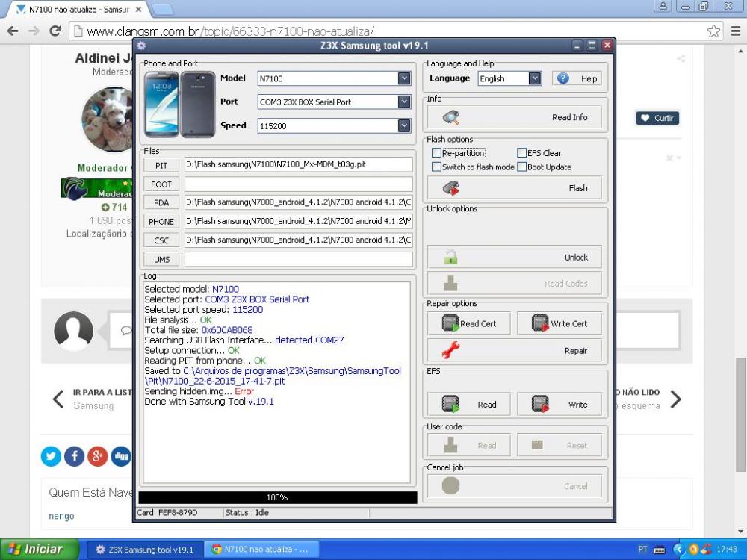The height and width of the screenshot is (560, 747).
Task: Click the empty UMS file path field
Action: click(298, 259)
